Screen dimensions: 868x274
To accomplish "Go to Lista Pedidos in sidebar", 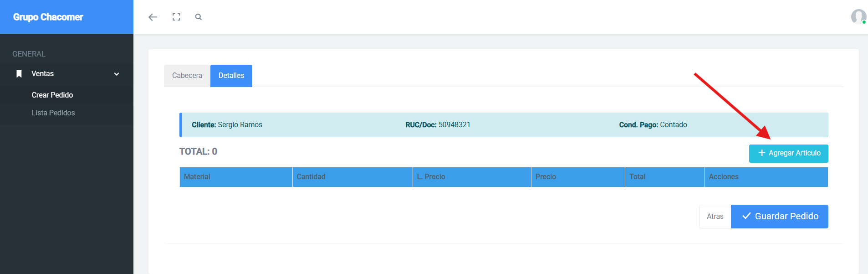I will (x=53, y=113).
